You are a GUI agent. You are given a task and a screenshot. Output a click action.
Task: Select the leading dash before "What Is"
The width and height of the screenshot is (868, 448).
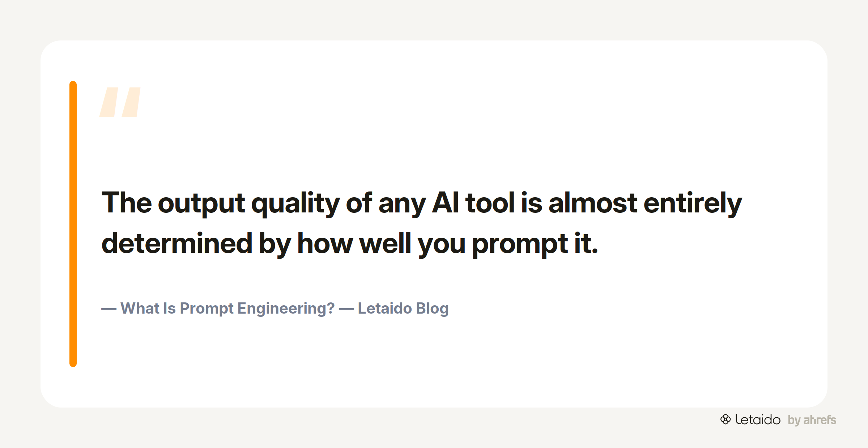pyautogui.click(x=109, y=309)
